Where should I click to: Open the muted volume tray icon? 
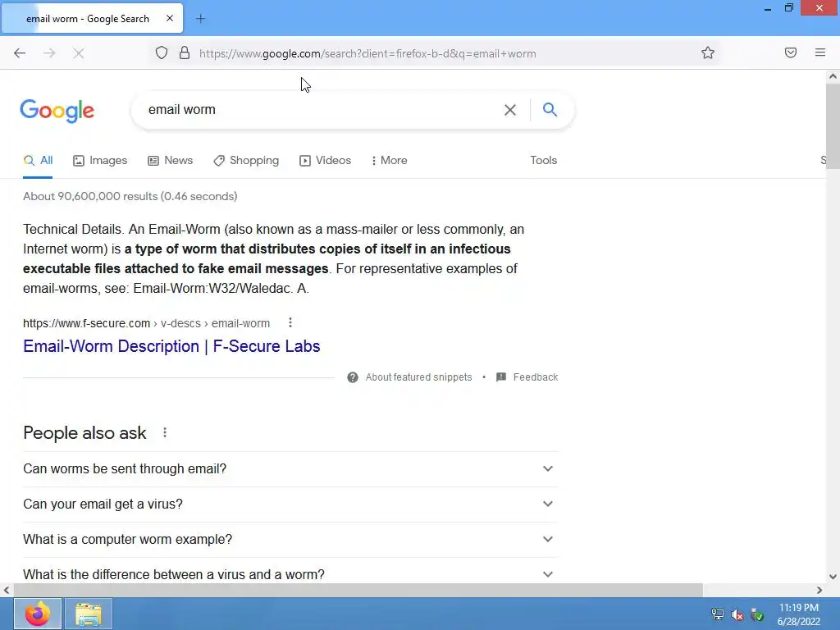[737, 615]
